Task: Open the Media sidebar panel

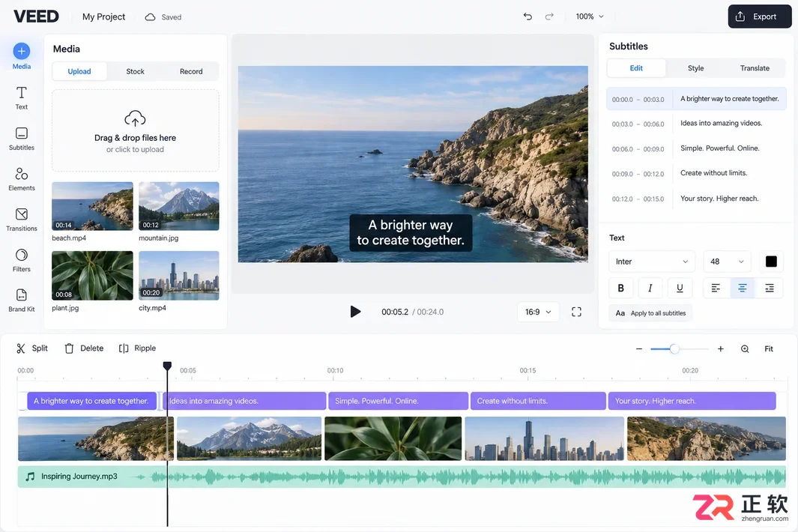Action: [x=22, y=56]
